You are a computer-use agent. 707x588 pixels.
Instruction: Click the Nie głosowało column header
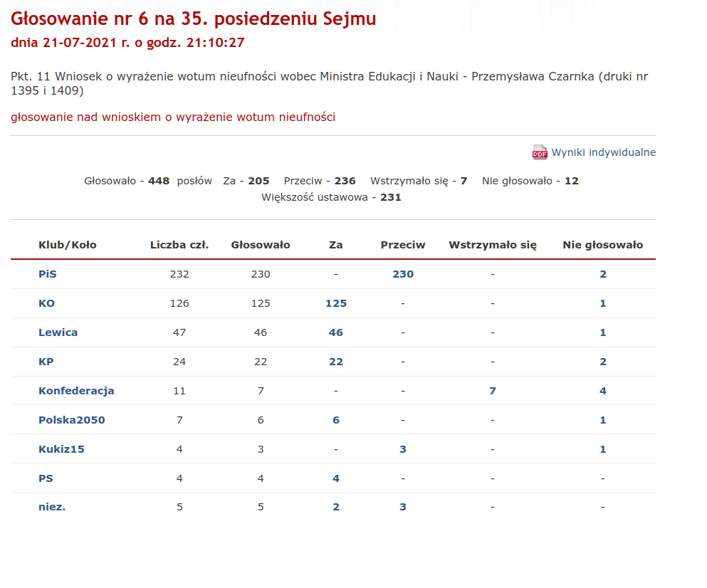tap(603, 245)
